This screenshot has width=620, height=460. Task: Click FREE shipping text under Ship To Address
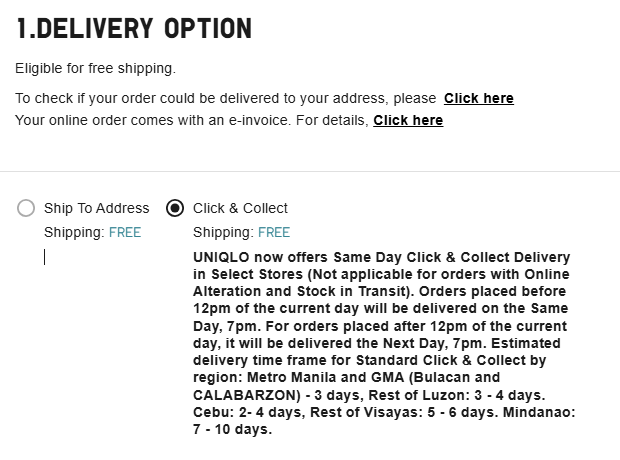point(124,233)
